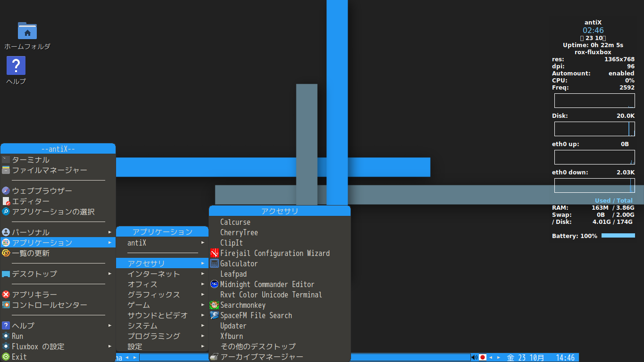
Task: Click the taskbar date 金 23 10月
Action: [526, 358]
